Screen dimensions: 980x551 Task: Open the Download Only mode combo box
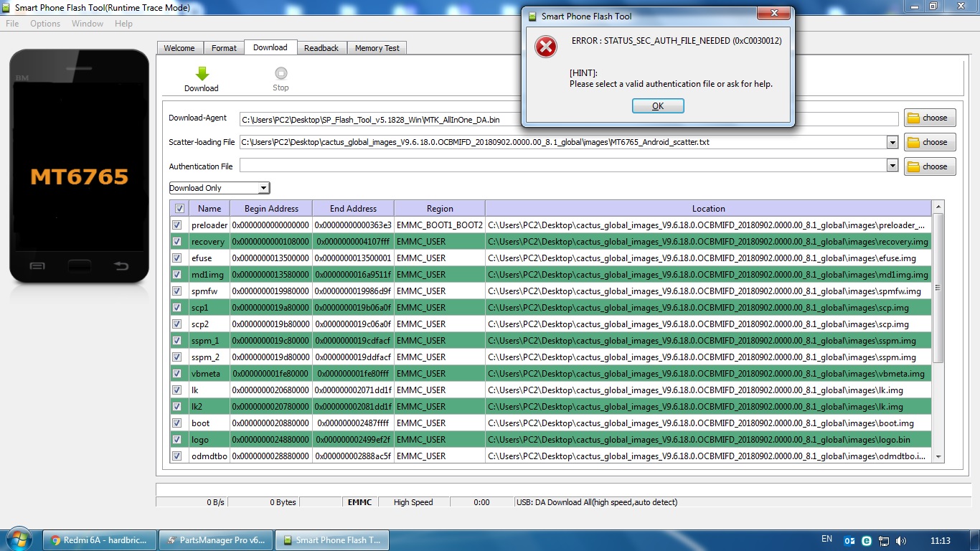pos(219,188)
